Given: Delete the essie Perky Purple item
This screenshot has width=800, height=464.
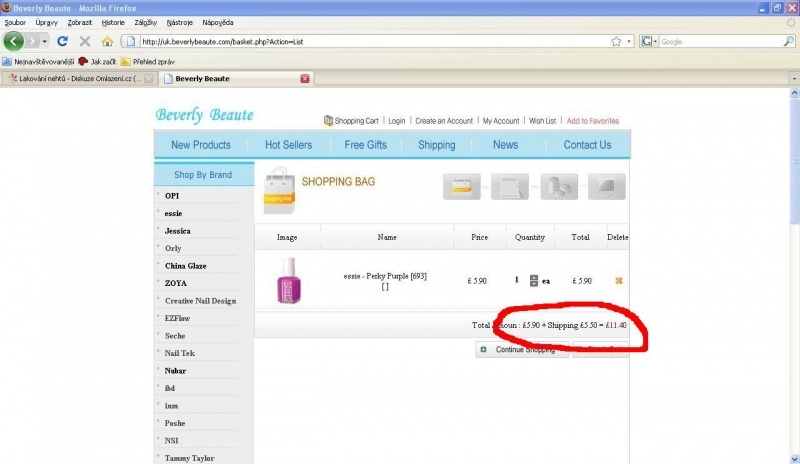Looking at the screenshot, I should coord(619,281).
